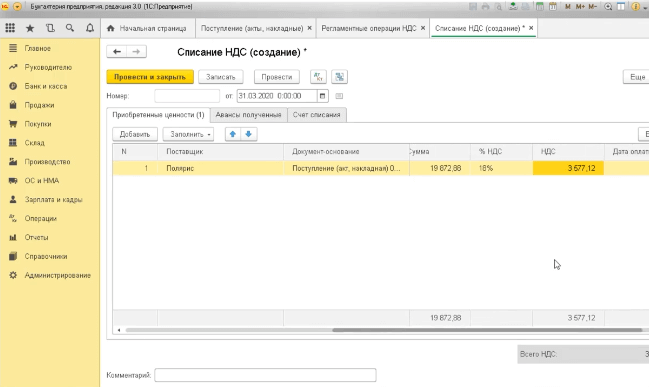Click the Номер input field
This screenshot has width=649, height=387.
coord(187,96)
